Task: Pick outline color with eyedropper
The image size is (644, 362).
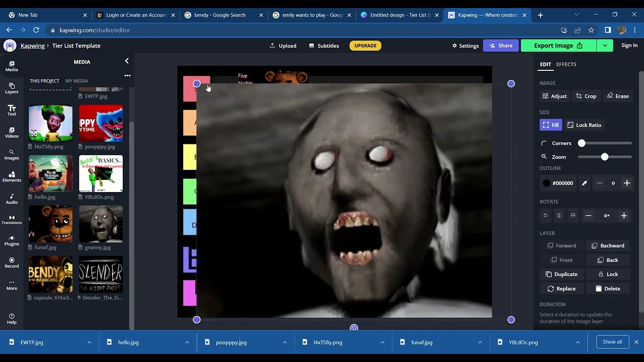Action: 584,183
